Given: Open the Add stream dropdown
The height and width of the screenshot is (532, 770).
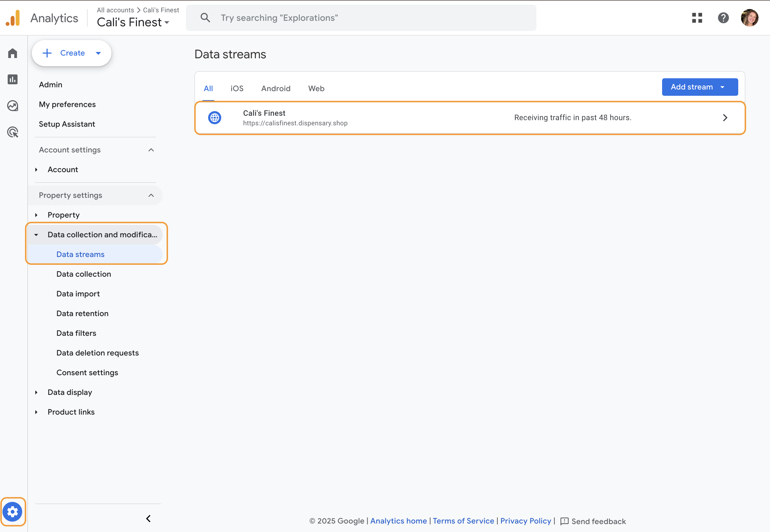Looking at the screenshot, I should [x=700, y=87].
